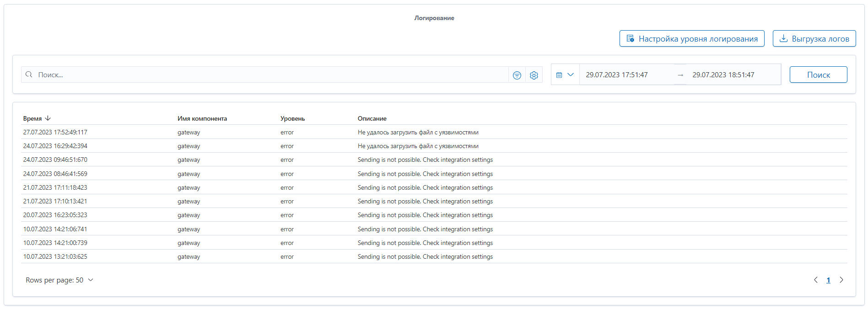868x309 pixels.
Task: Click the calendar icon for date range
Action: [559, 75]
